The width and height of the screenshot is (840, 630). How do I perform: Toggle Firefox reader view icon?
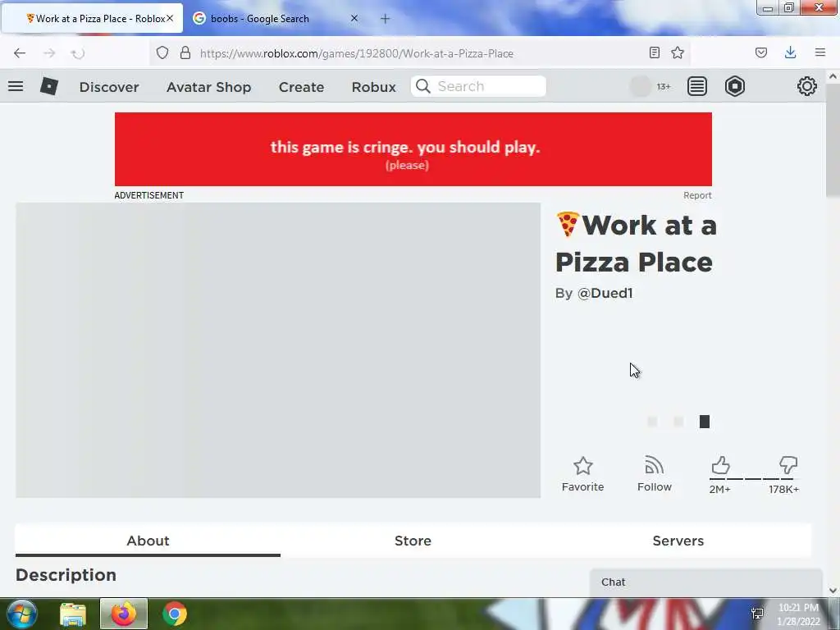point(654,52)
